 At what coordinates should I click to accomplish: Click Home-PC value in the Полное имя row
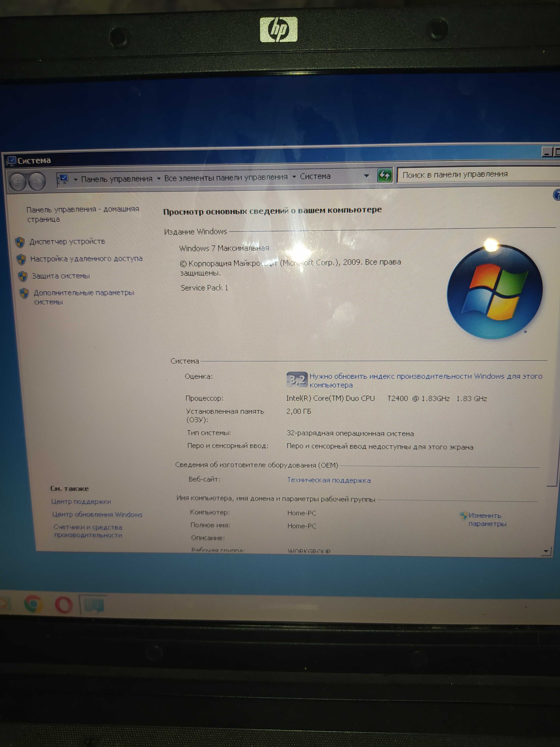pos(302,526)
